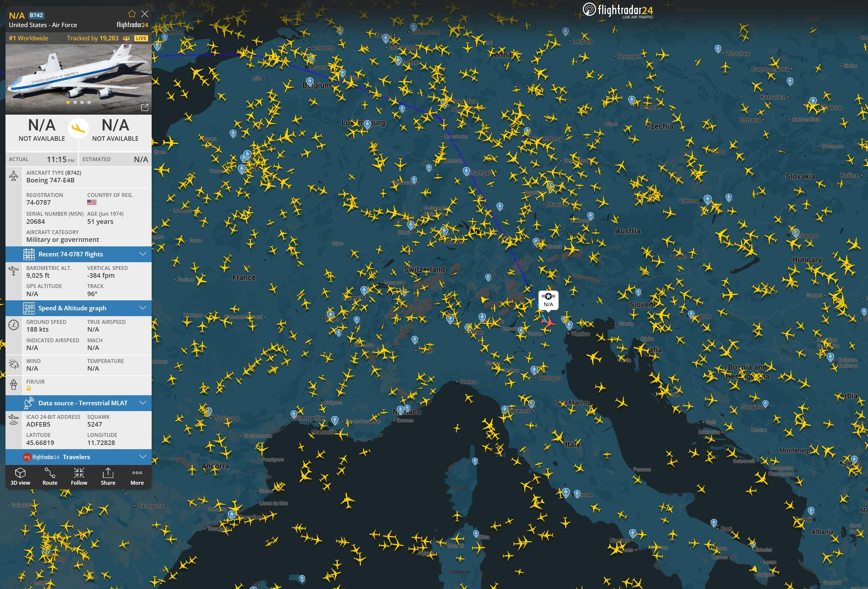Image resolution: width=868 pixels, height=589 pixels.
Task: Click the Flightradar24 logo at top
Action: (618, 10)
